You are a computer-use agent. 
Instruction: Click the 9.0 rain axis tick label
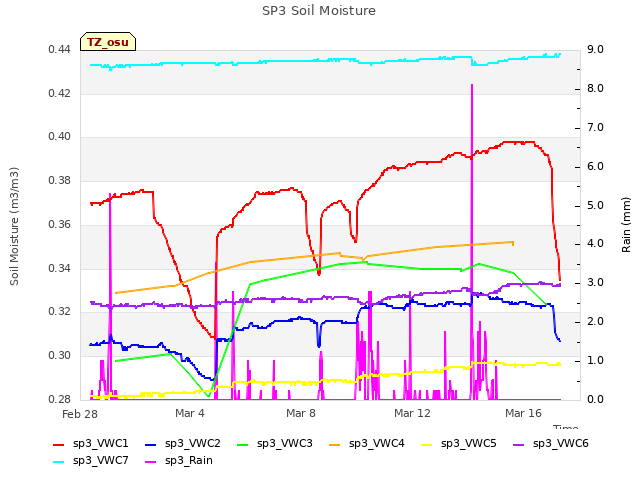(595, 50)
